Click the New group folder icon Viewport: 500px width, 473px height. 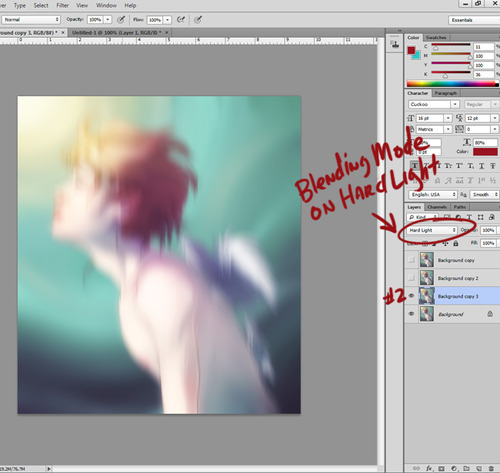coord(466,468)
